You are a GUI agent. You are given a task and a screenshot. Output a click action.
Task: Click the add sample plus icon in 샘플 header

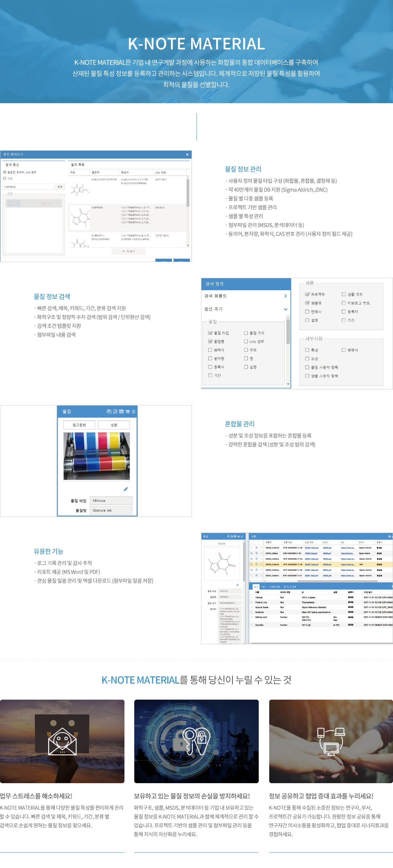click(389, 537)
